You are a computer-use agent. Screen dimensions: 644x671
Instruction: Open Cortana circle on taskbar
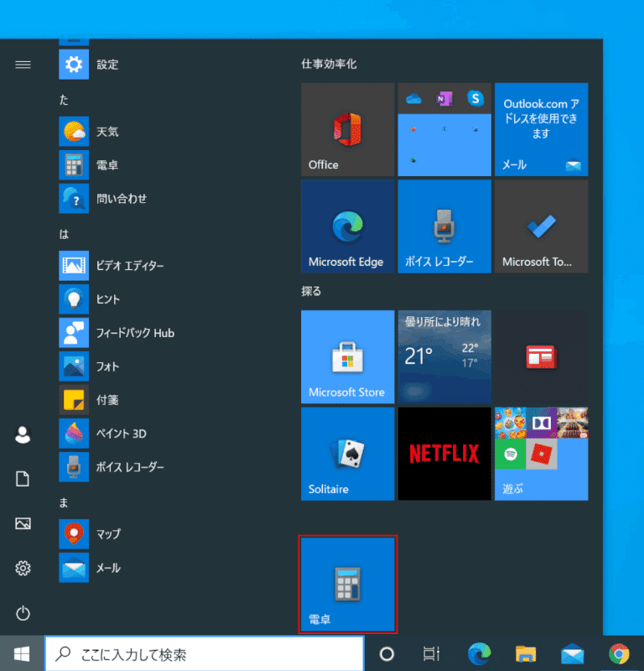(387, 654)
